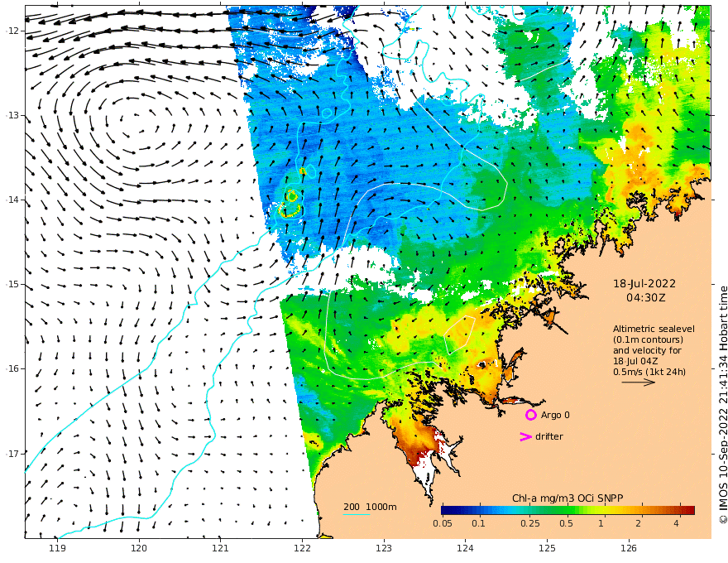Click the label 'Argo 0'
Image resolution: width=728 pixels, height=563 pixels.
[555, 415]
